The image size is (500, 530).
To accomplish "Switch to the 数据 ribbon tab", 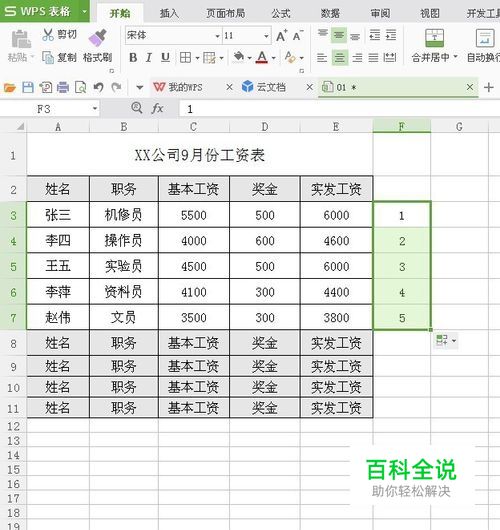I will 330,13.
